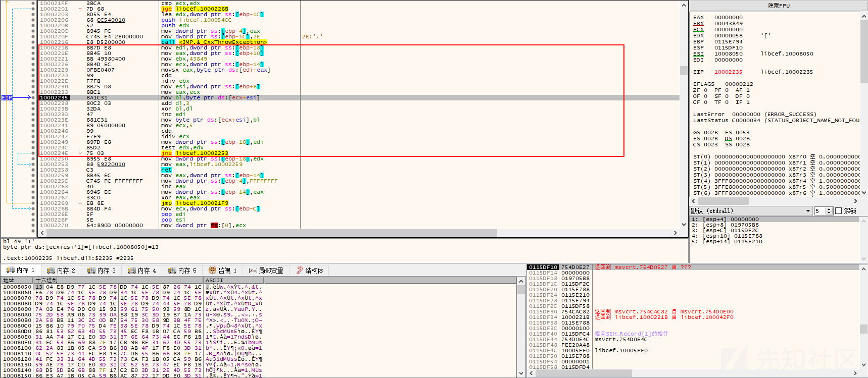Select the EDX register value 0000005B
The width and height of the screenshot is (868, 378).
pos(729,35)
